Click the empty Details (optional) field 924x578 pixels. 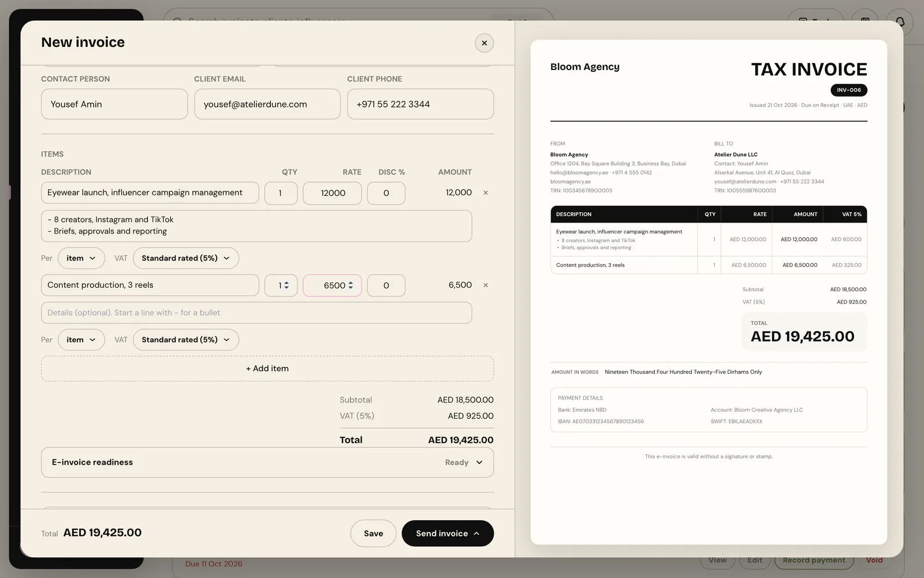point(256,313)
